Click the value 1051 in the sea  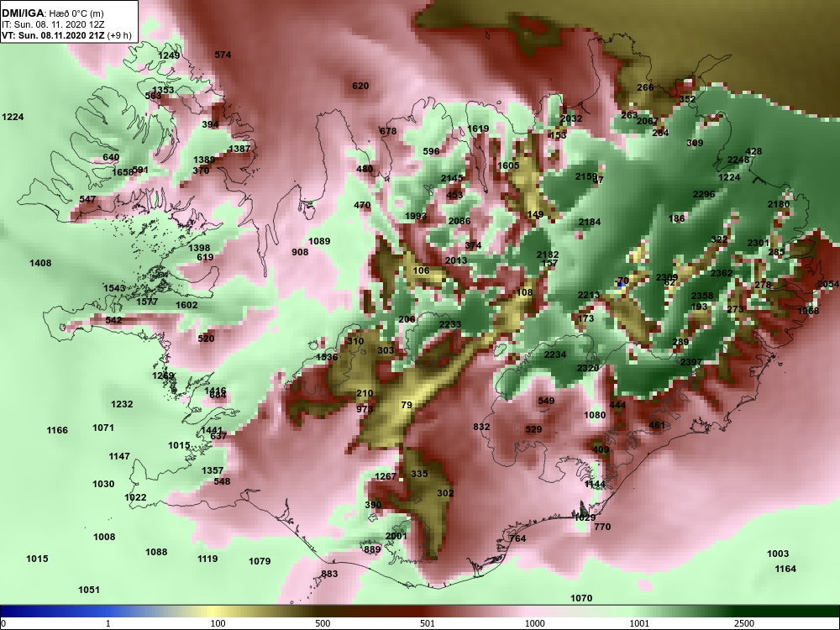click(x=89, y=590)
